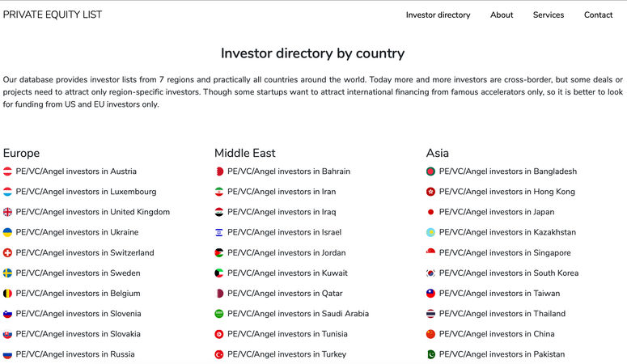Click the South Korea flag icon
The width and height of the screenshot is (627, 364).
click(430, 273)
